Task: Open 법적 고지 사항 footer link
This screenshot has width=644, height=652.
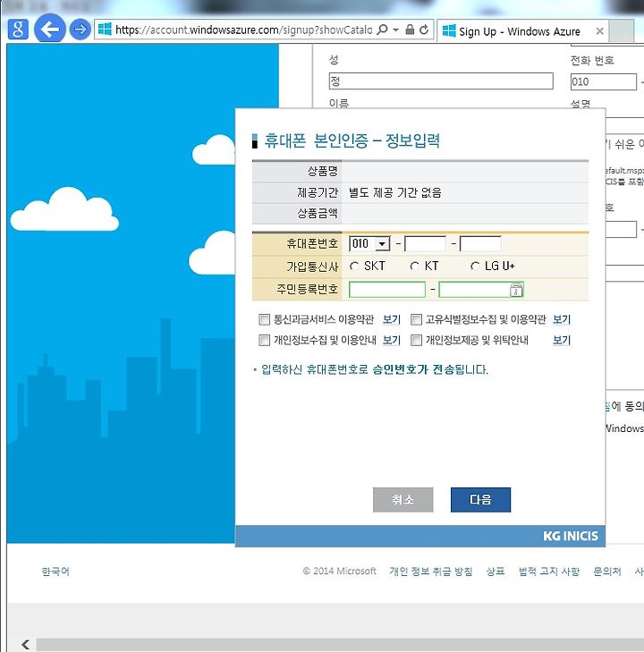Action: pos(549,572)
